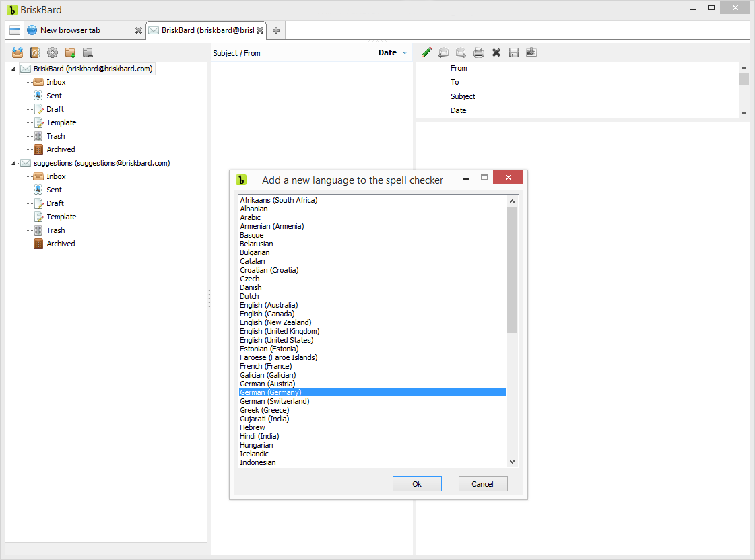
Task: Select Greek (Greece) in language list
Action: [372, 411]
